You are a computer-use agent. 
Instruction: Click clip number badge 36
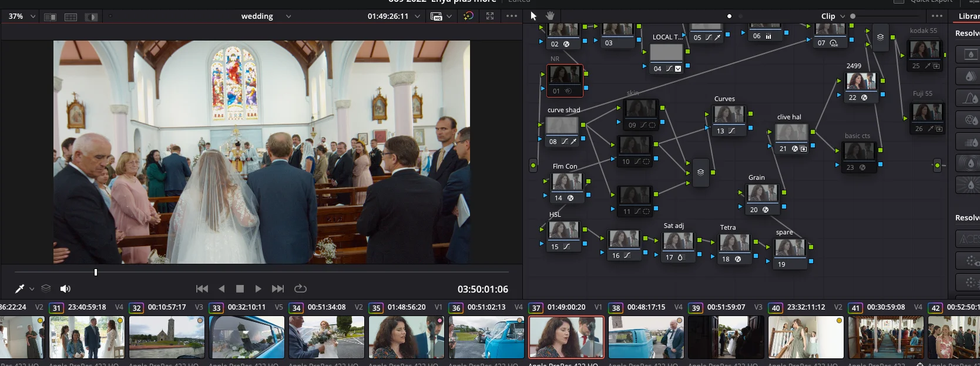[x=457, y=308]
